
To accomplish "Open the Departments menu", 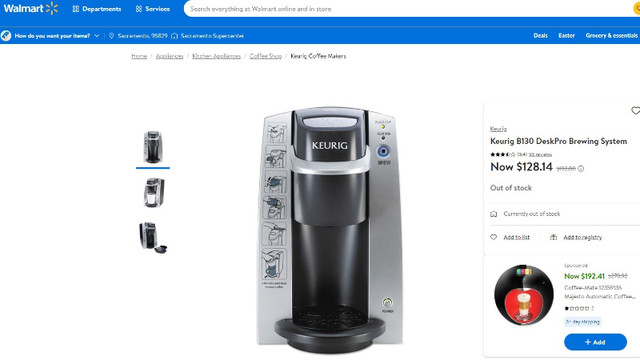I will pyautogui.click(x=97, y=9).
